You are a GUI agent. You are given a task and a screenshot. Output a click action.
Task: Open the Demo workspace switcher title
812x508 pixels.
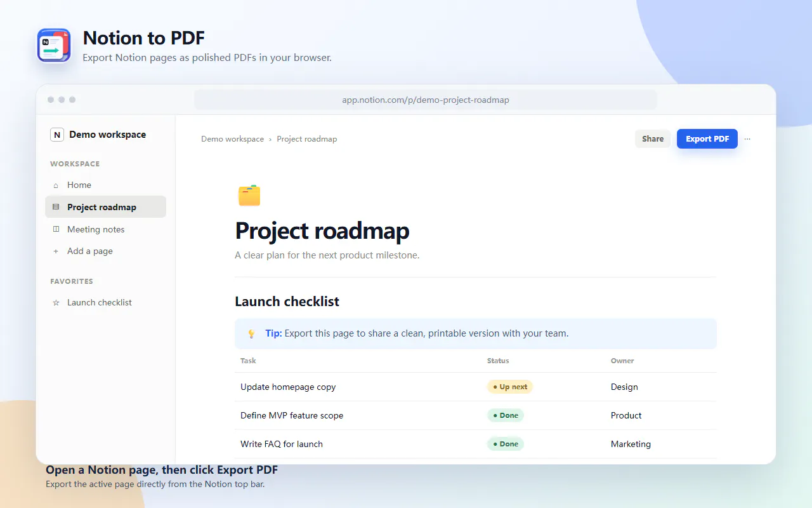107,135
